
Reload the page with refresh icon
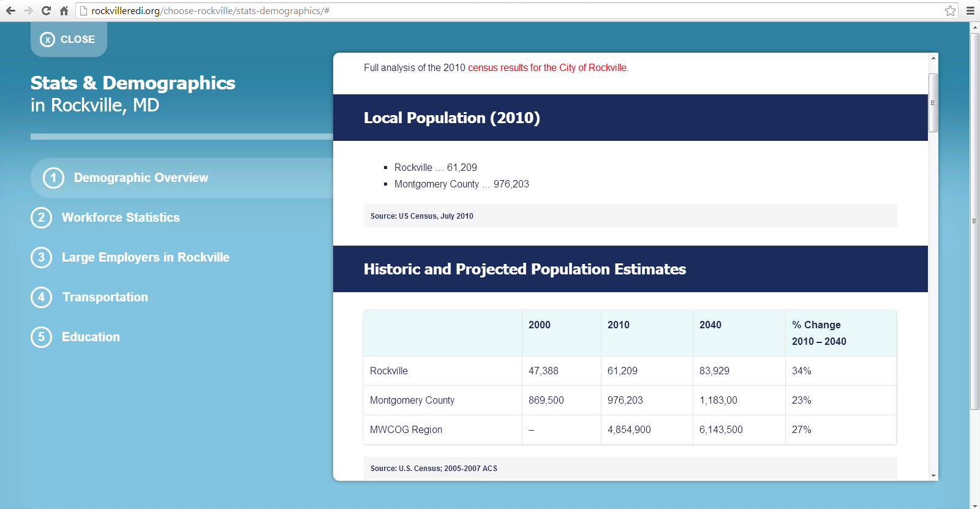tap(46, 10)
